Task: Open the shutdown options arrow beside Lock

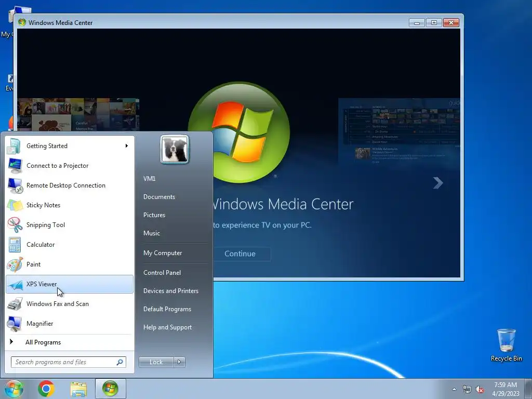Action: point(179,362)
